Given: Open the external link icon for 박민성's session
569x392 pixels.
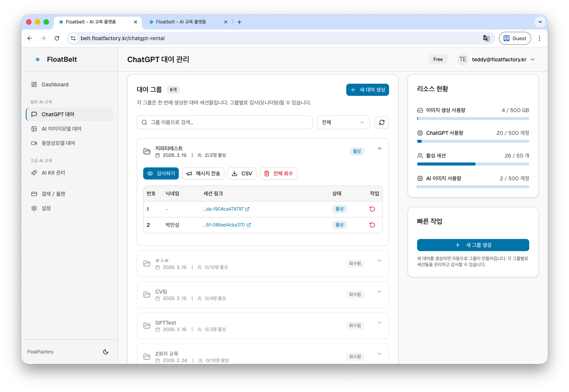Looking at the screenshot, I should pyautogui.click(x=249, y=225).
